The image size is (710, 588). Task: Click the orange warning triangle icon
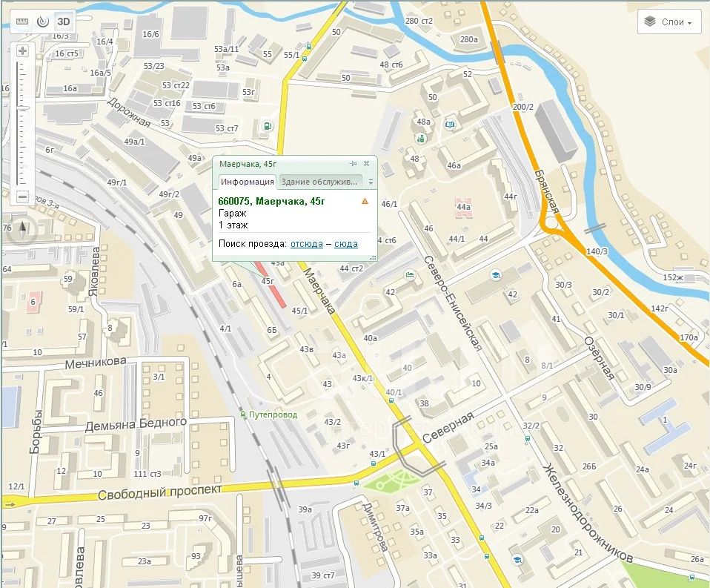tap(365, 201)
